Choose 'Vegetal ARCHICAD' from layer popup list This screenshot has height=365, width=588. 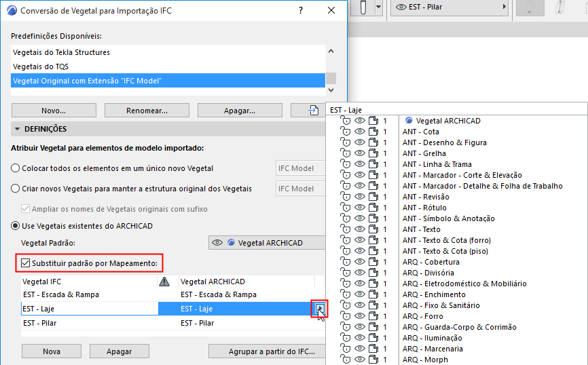tap(448, 121)
